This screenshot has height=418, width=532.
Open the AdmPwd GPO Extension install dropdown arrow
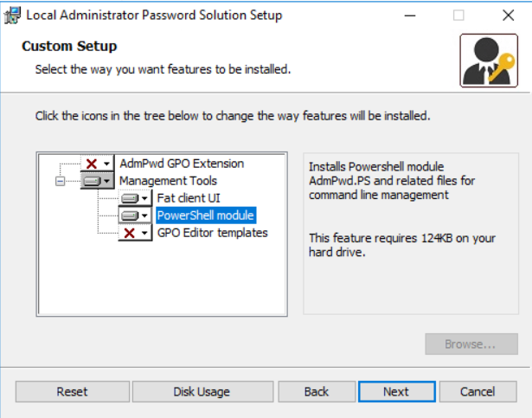[x=107, y=164]
